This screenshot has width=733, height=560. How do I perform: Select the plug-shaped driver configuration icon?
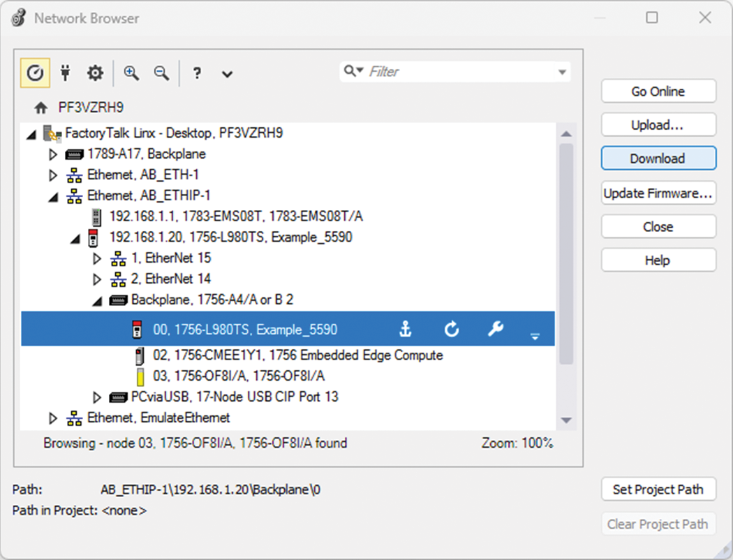pos(65,73)
